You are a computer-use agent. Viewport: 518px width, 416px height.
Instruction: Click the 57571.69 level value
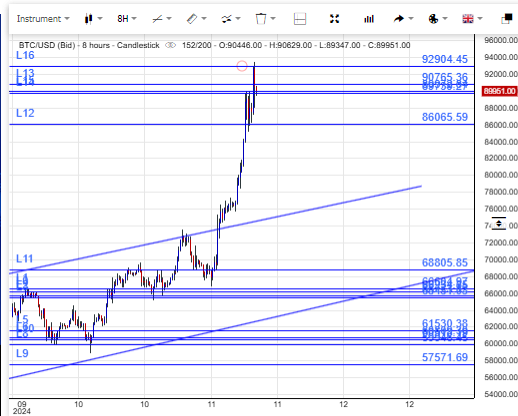(x=445, y=357)
